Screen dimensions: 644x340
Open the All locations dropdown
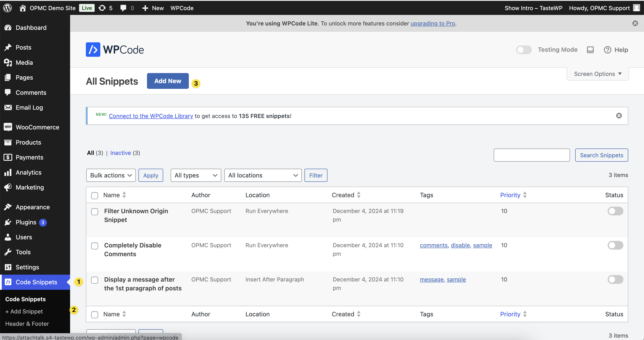(x=263, y=175)
